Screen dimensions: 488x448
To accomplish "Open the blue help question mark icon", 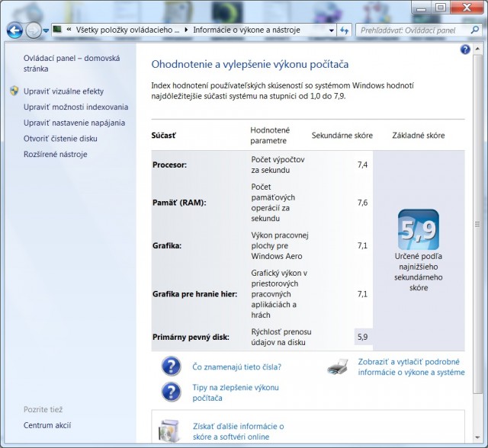I will [465, 50].
